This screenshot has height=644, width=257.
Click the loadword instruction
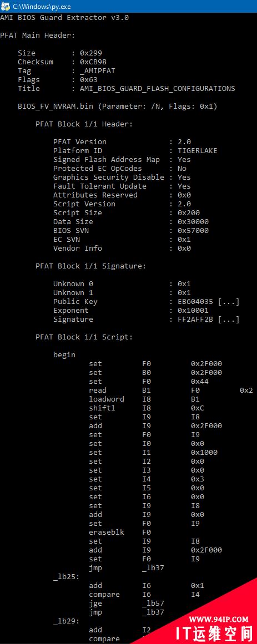tap(107, 399)
